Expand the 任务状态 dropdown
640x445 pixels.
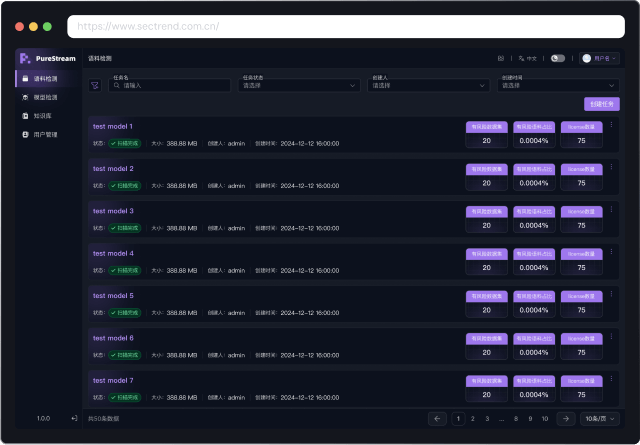point(300,85)
